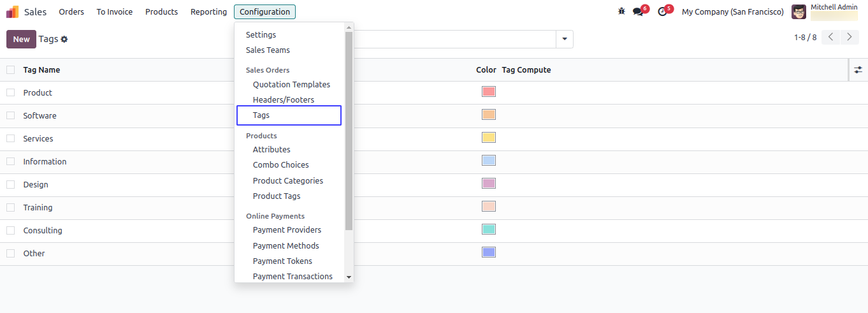Open the activities clock icon

(662, 11)
